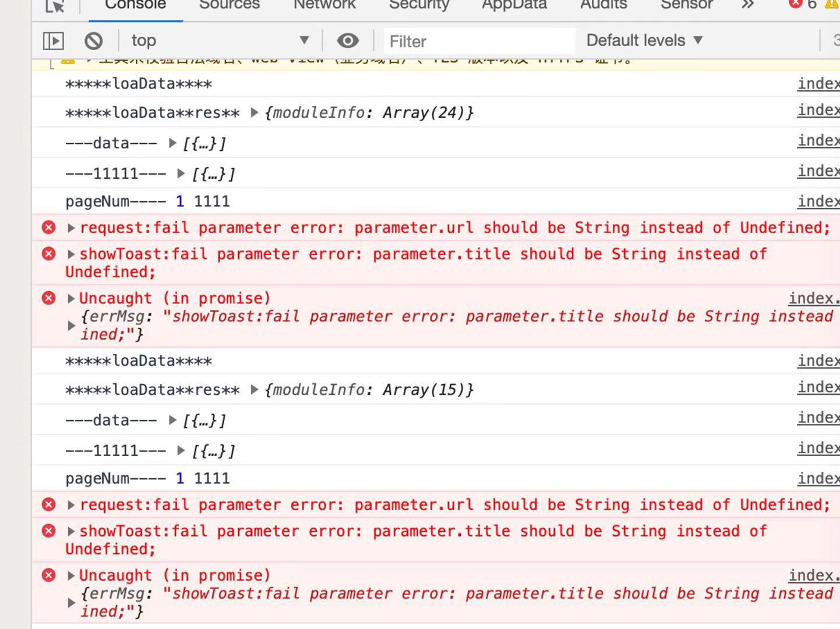Image resolution: width=840 pixels, height=629 pixels.
Task: Open the Create live expression eye icon
Action: (x=348, y=41)
